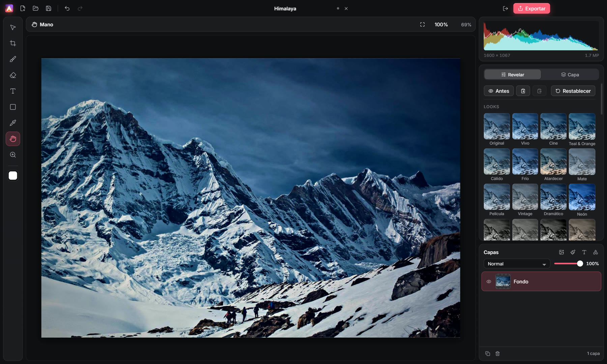Viewport: 607px width, 364px height.
Task: Toggle the Antes preview
Action: [x=499, y=91]
